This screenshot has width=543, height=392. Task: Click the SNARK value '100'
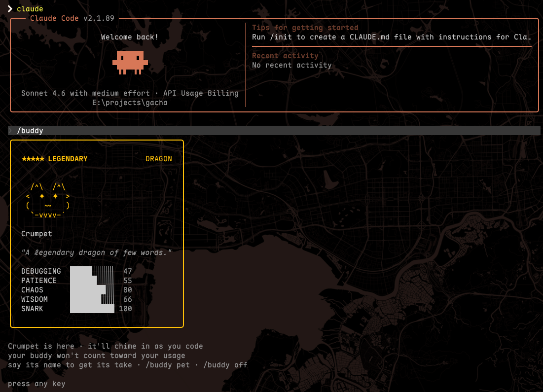click(125, 309)
